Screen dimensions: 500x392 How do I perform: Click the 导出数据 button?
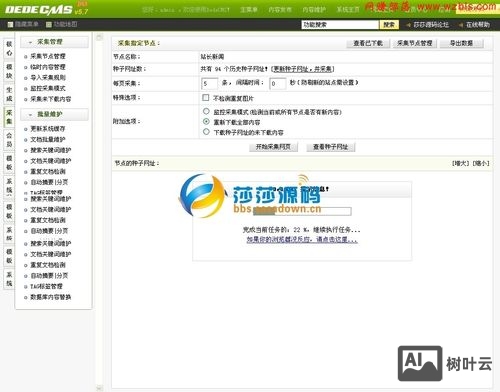tap(461, 43)
